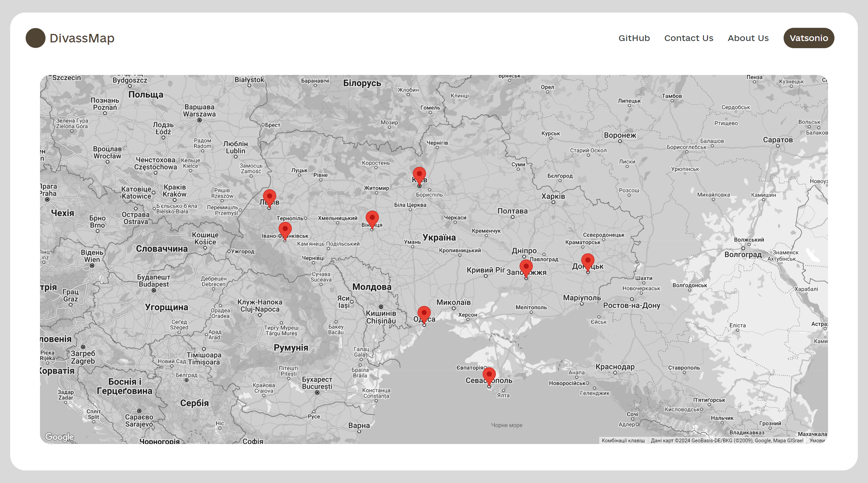868x483 pixels.
Task: Click the DivassMap title text
Action: click(x=82, y=38)
